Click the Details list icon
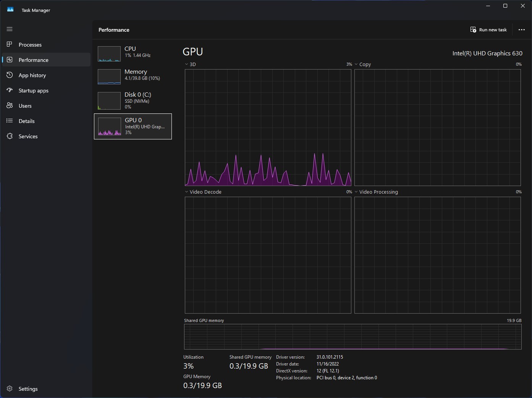This screenshot has height=398, width=532. 10,121
